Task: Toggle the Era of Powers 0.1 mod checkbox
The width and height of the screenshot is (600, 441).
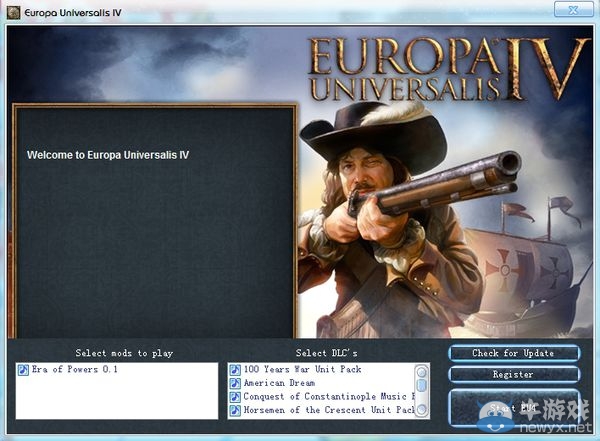Action: tap(23, 370)
